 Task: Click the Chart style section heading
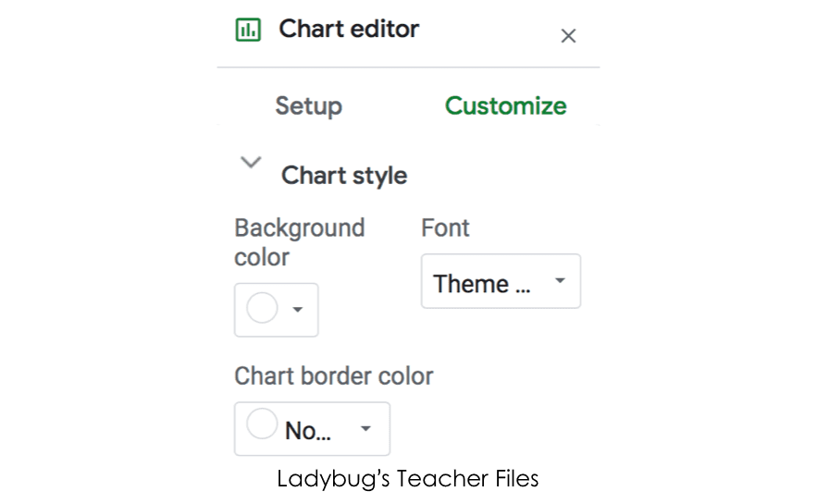[x=344, y=176]
